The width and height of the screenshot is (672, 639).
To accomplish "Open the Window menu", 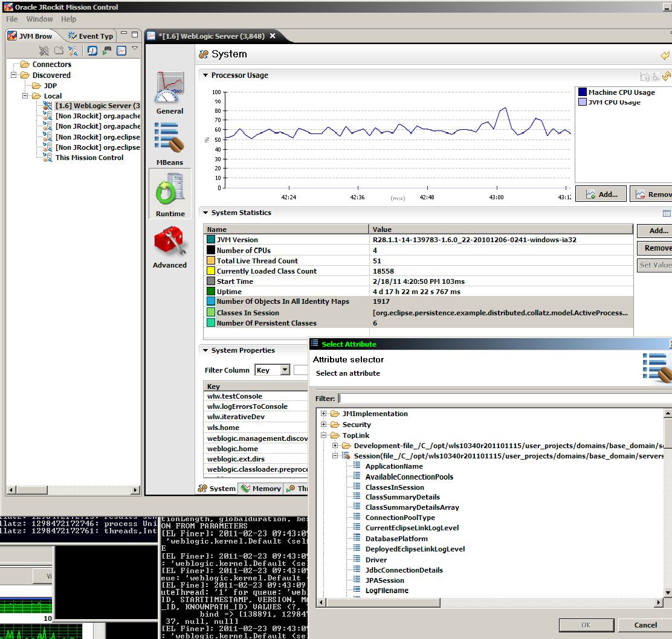I will point(39,19).
